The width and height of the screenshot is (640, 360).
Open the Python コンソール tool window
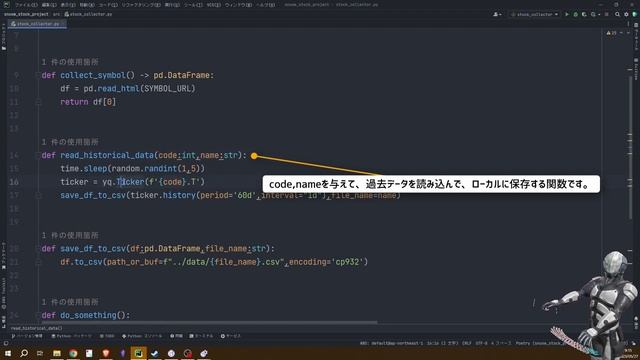point(142,336)
